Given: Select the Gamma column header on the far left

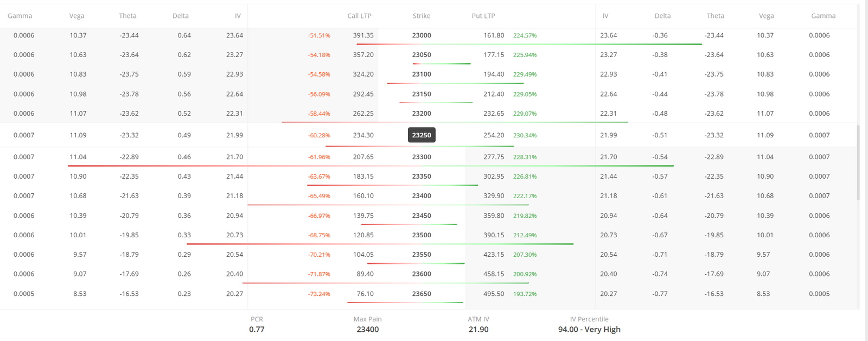Looking at the screenshot, I should [20, 16].
